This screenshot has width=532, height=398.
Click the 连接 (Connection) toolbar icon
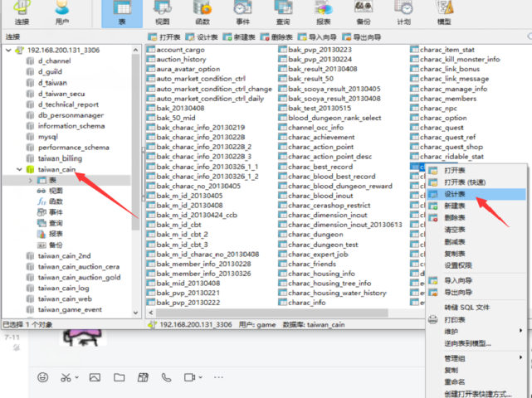(x=21, y=12)
